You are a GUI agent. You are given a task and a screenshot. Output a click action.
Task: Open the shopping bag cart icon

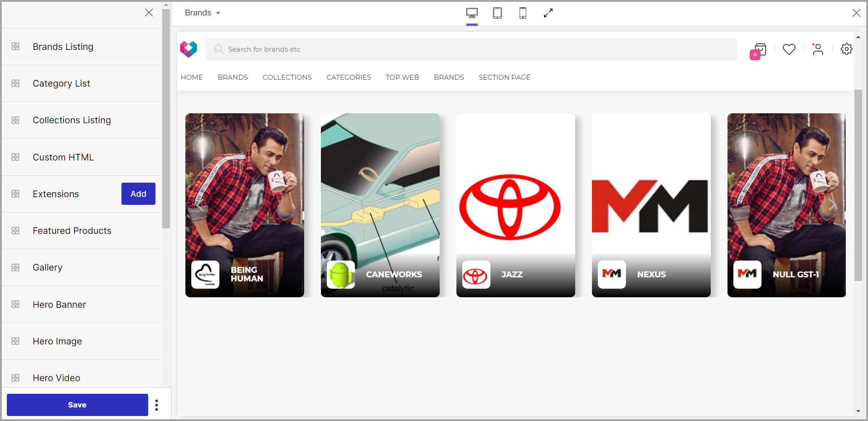click(x=760, y=49)
